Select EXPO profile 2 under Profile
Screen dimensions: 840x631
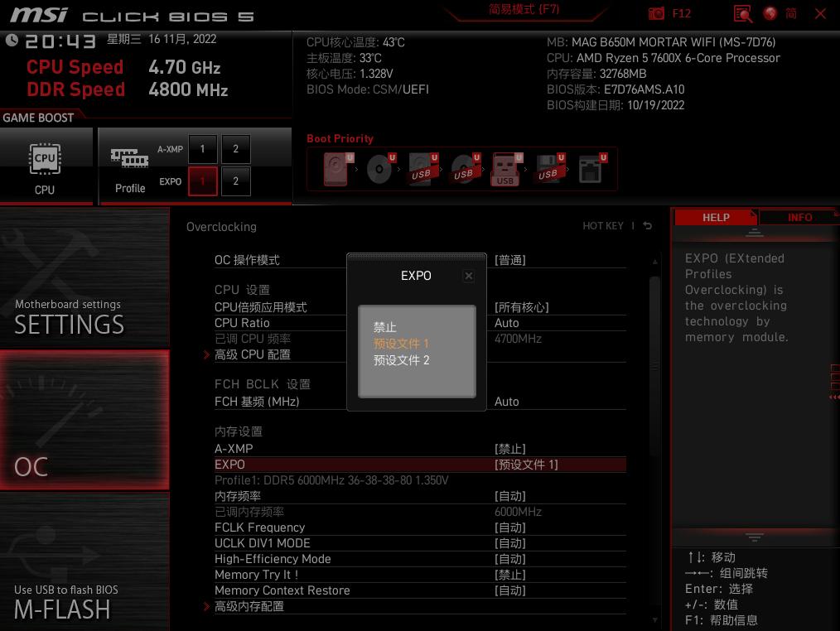pos(235,181)
